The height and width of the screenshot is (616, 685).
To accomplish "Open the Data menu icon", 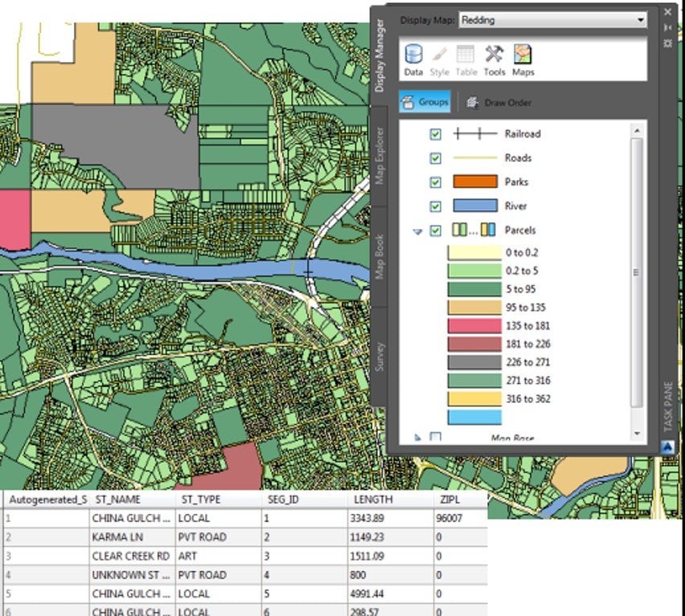I will coord(413,55).
